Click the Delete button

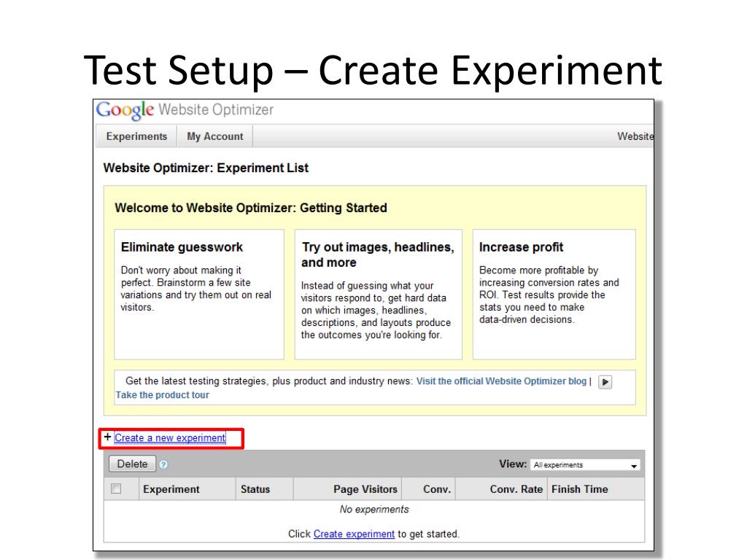click(x=133, y=464)
